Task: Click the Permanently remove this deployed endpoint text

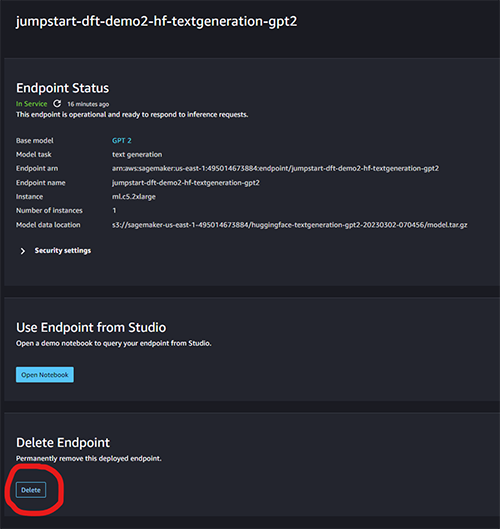Action: click(x=89, y=458)
